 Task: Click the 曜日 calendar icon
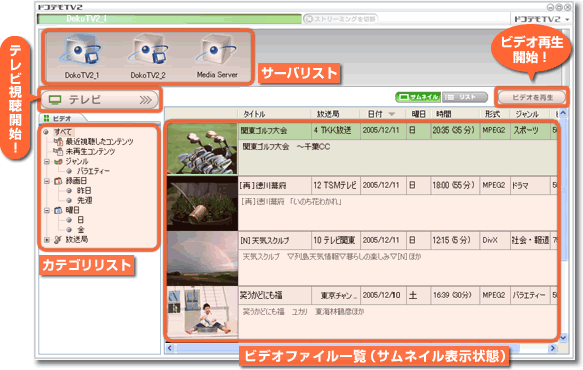coord(58,210)
